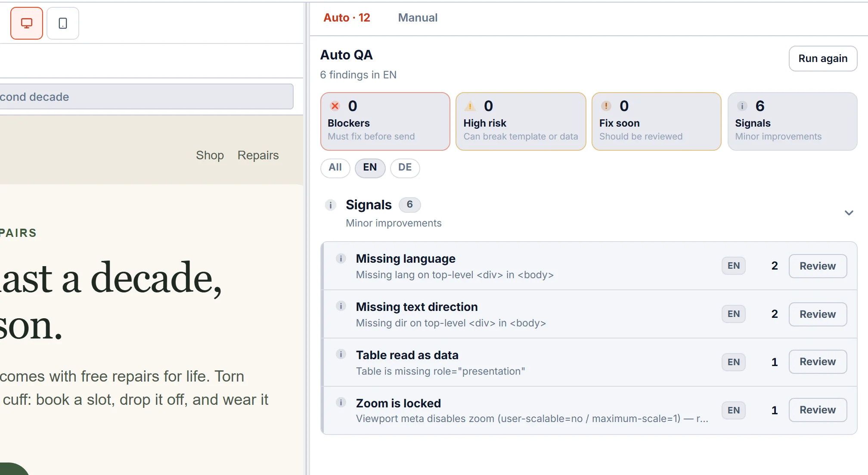Click the Run again button

pos(823,59)
